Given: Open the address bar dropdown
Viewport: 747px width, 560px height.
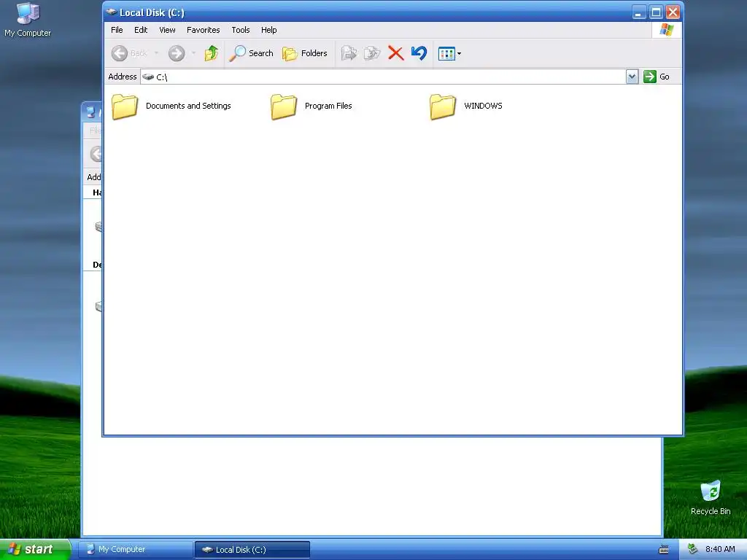Looking at the screenshot, I should 632,77.
